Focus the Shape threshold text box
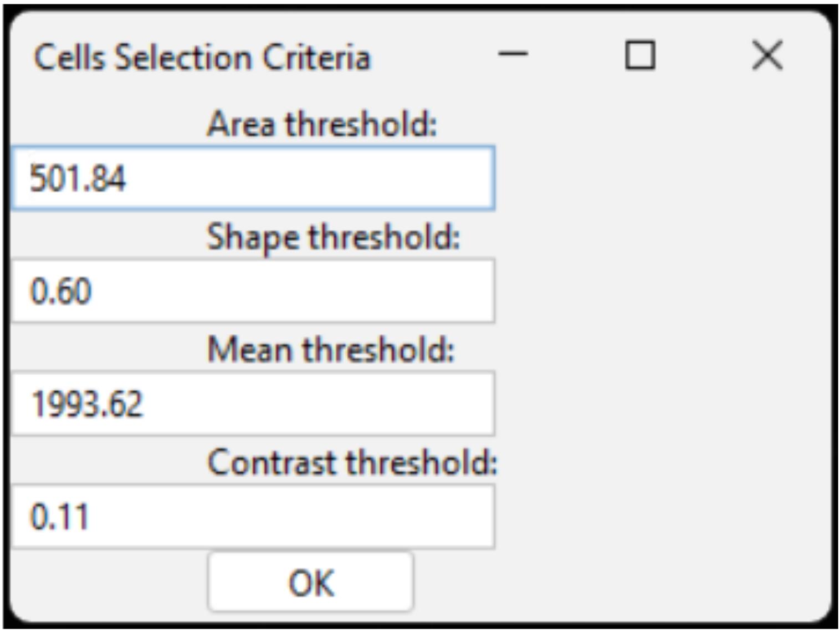This screenshot has width=840, height=633. tap(252, 291)
